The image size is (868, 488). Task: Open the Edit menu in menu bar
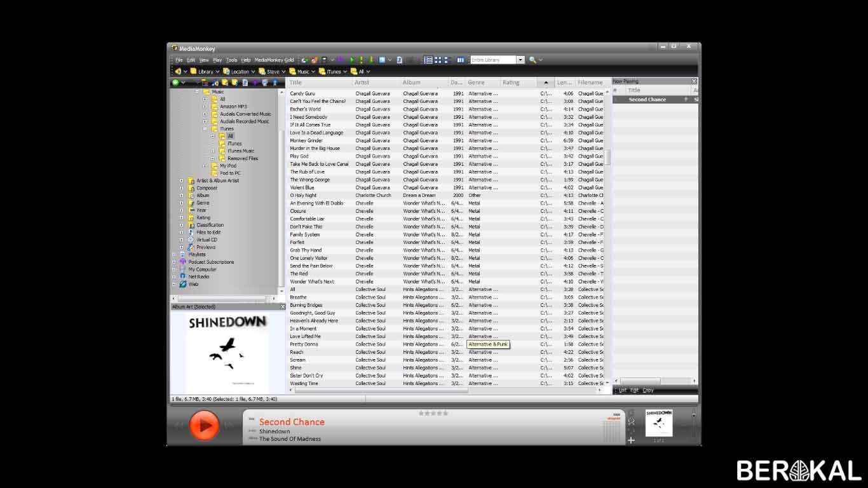click(x=191, y=60)
